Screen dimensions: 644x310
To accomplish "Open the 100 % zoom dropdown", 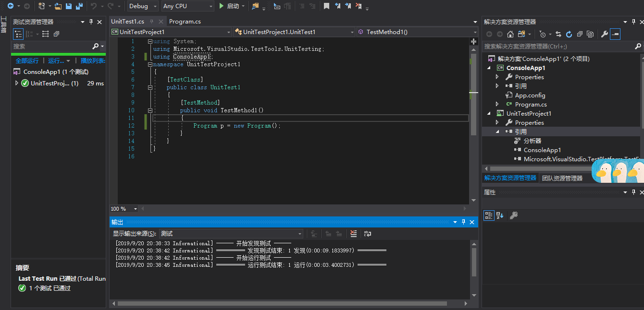I will pyautogui.click(x=124, y=209).
